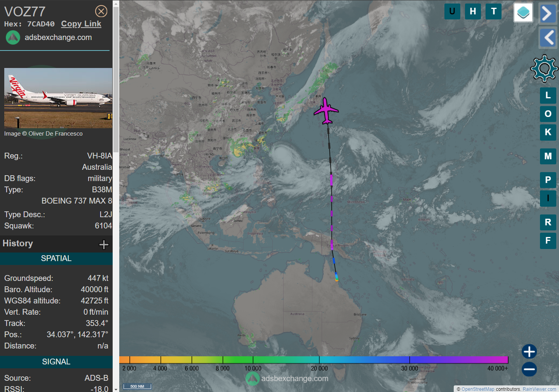Zoom in with the plus button
The image size is (559, 392).
pyautogui.click(x=529, y=352)
